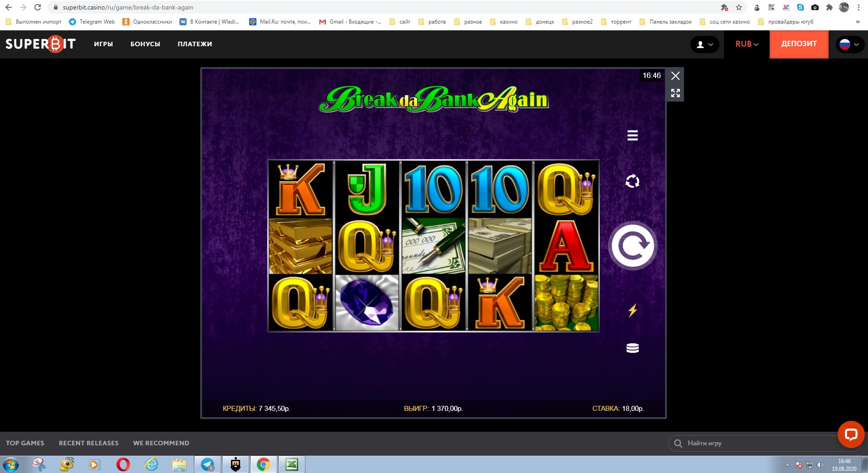The height and width of the screenshot is (473, 868).
Task: Open the Gmail bookmark
Action: tap(350, 22)
